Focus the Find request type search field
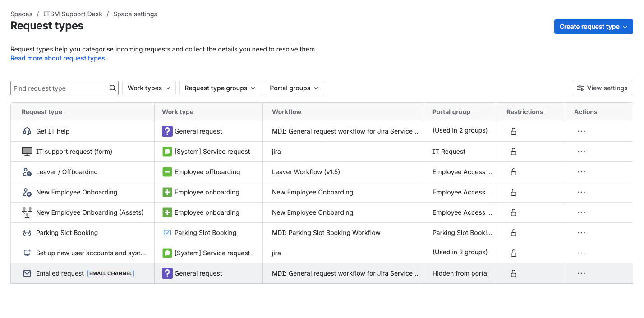Viewport: 644px width, 318px height. pyautogui.click(x=60, y=88)
